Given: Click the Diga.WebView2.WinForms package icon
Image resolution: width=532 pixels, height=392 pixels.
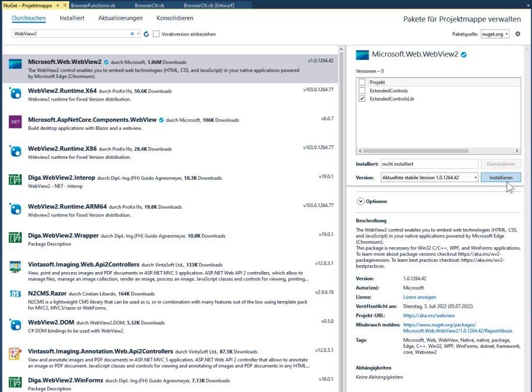Looking at the screenshot, I should pyautogui.click(x=15, y=383).
